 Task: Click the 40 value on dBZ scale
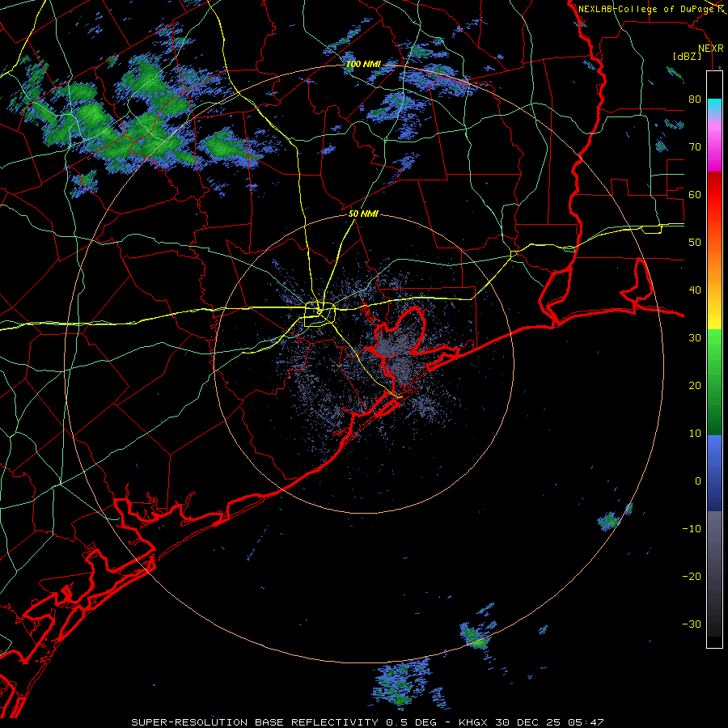(695, 290)
